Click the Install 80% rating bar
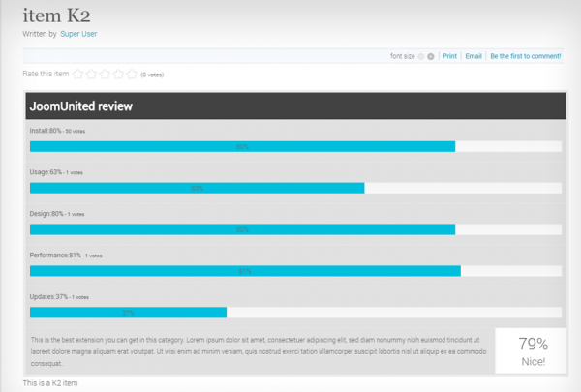The height and width of the screenshot is (392, 581). (295, 147)
